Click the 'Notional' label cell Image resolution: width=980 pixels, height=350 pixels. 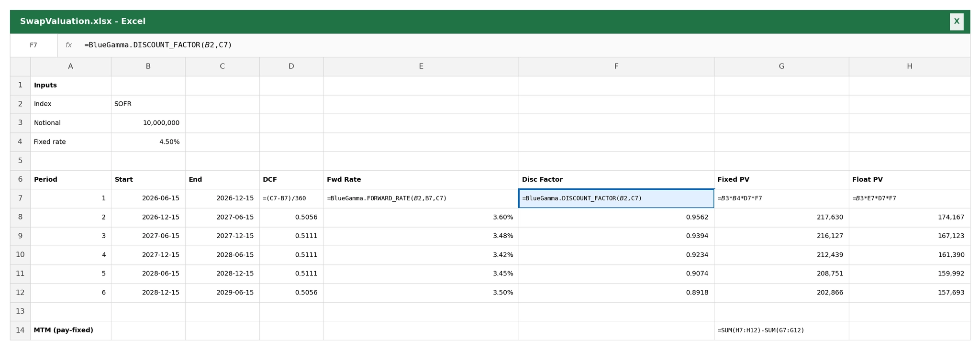[x=71, y=123]
